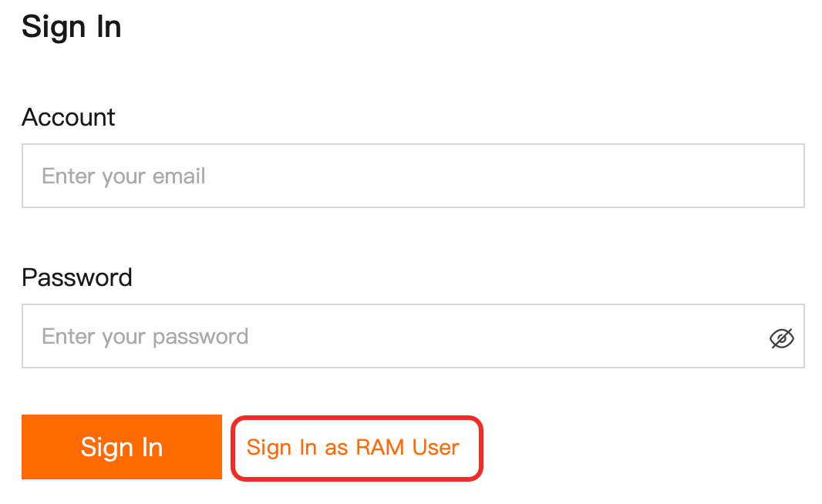Toggle password visibility with the eye icon
822x504 pixels.
coord(781,338)
